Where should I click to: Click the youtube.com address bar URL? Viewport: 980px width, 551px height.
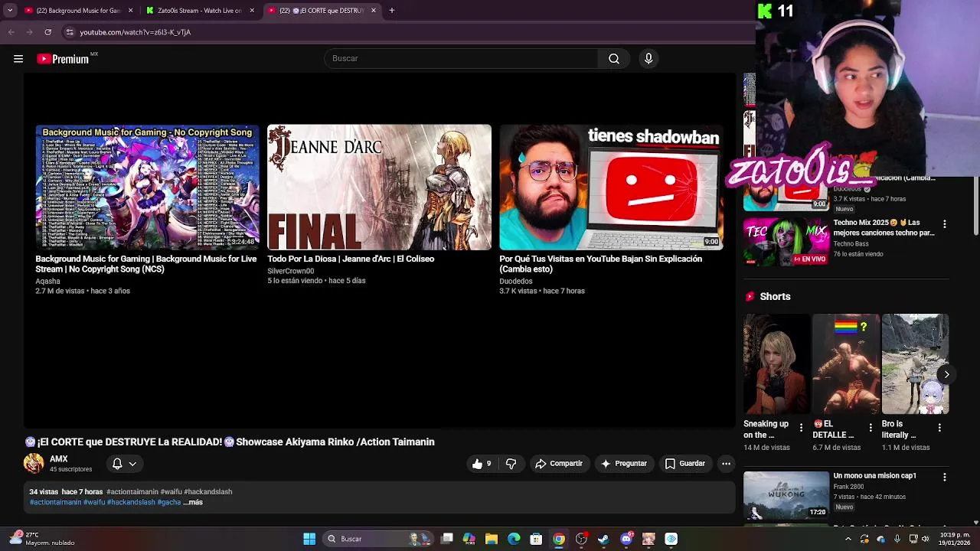click(136, 32)
